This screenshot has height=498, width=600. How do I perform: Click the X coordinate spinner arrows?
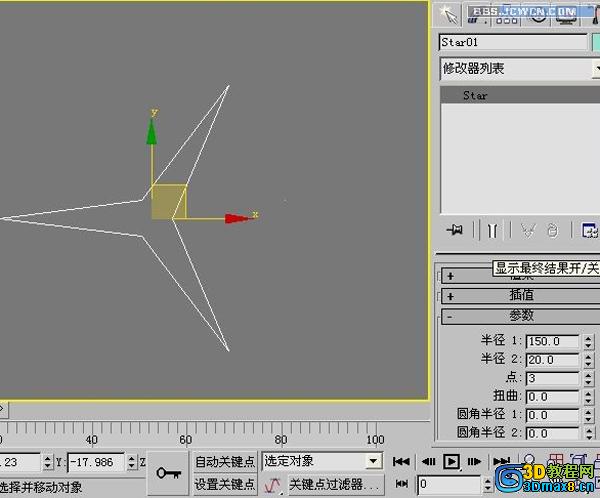point(47,462)
